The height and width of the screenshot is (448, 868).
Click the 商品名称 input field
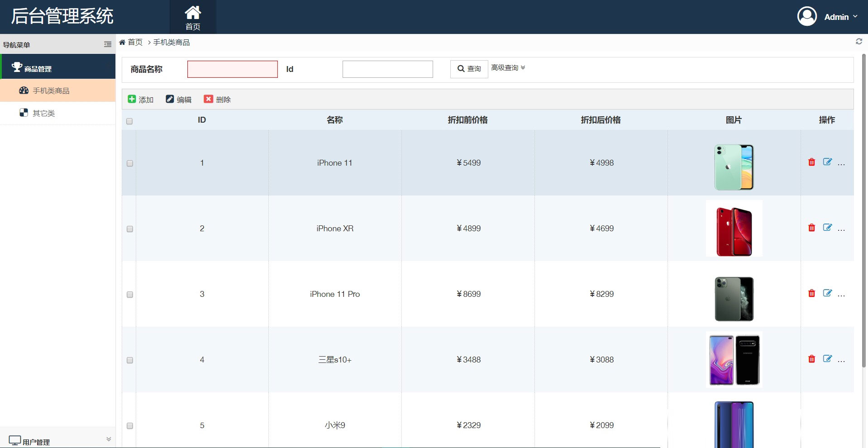[232, 69]
